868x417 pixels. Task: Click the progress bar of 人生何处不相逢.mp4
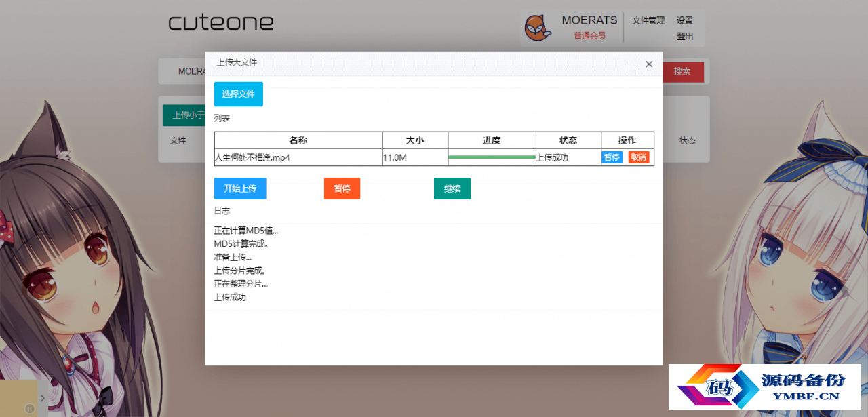[492, 157]
